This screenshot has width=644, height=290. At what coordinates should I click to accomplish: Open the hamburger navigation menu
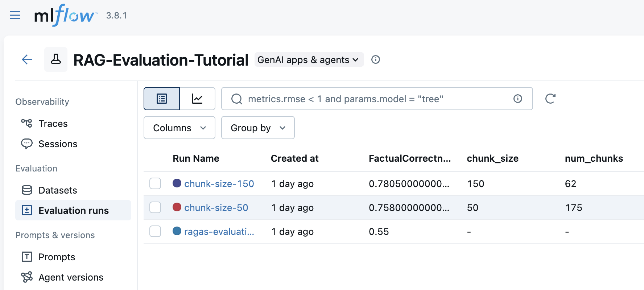tap(15, 16)
